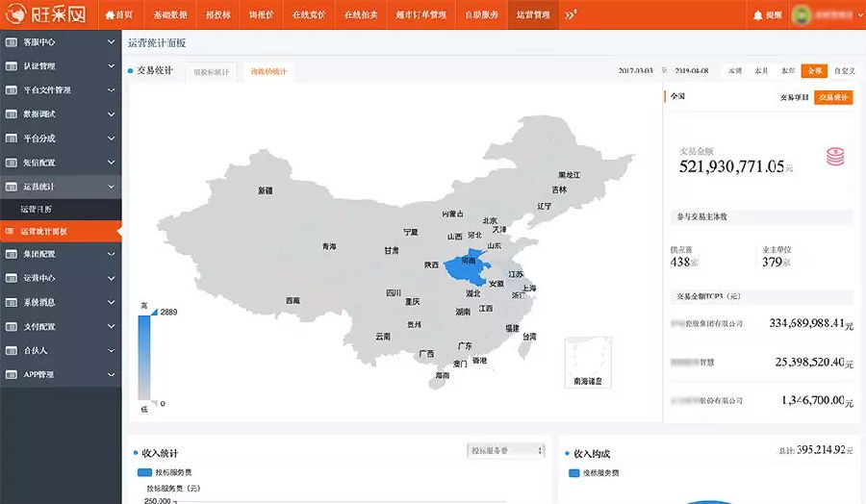
Task: Toggle the 投标服务费 legend in 收入统计
Action: [144, 473]
